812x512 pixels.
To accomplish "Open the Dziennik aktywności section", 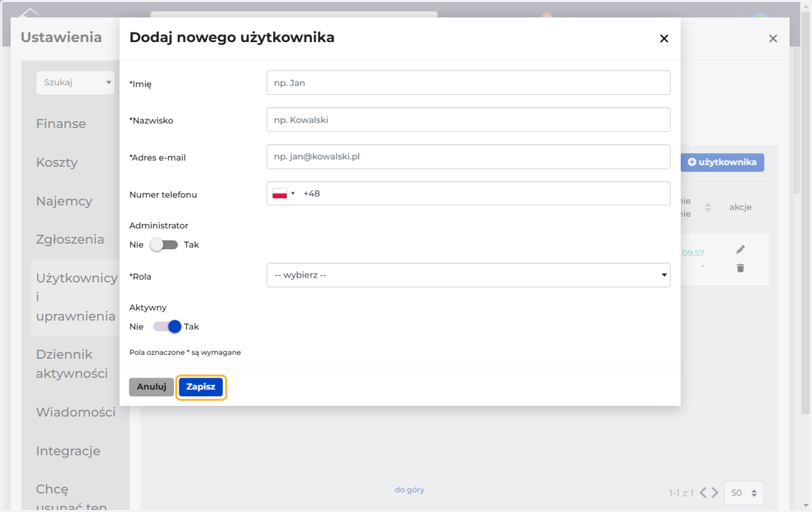I will [72, 364].
